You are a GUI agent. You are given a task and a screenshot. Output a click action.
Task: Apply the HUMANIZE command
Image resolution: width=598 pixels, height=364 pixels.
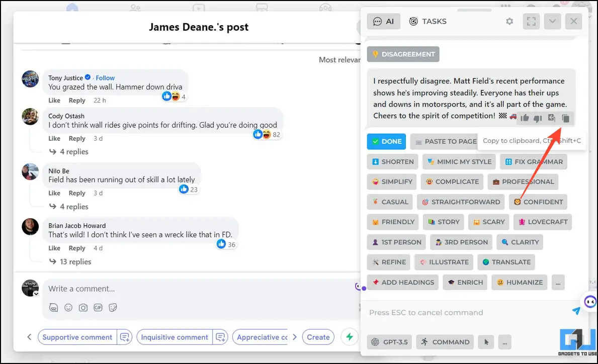pos(520,283)
